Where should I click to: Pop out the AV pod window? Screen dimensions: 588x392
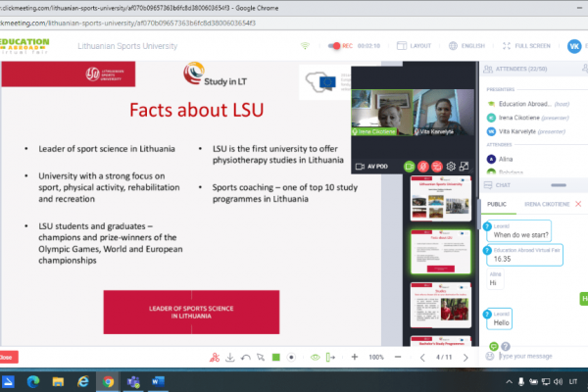click(465, 166)
